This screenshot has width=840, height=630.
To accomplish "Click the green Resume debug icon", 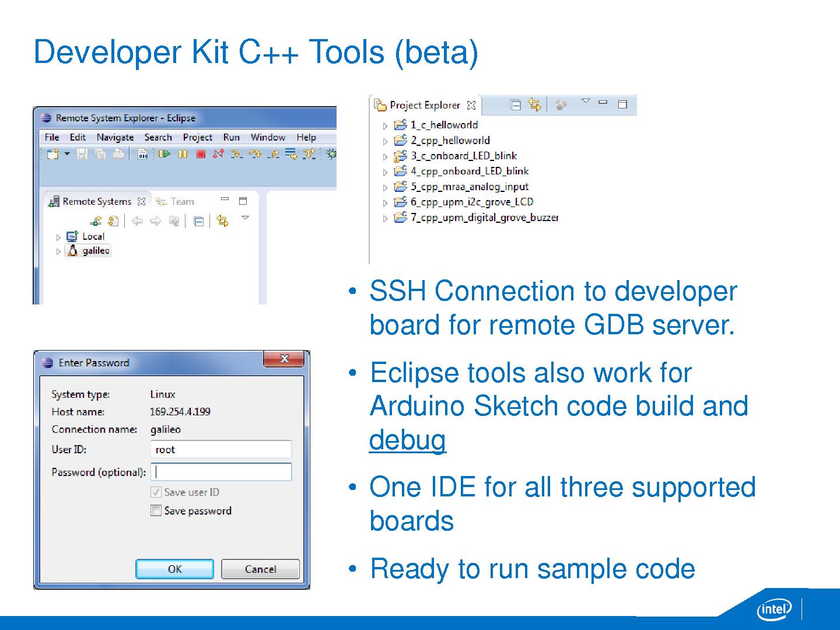I will tap(164, 154).
